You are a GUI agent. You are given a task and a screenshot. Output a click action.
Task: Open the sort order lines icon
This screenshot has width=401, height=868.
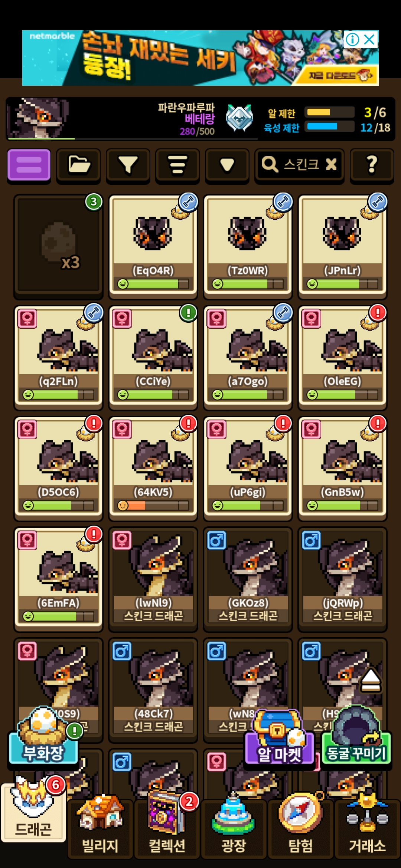click(x=177, y=165)
